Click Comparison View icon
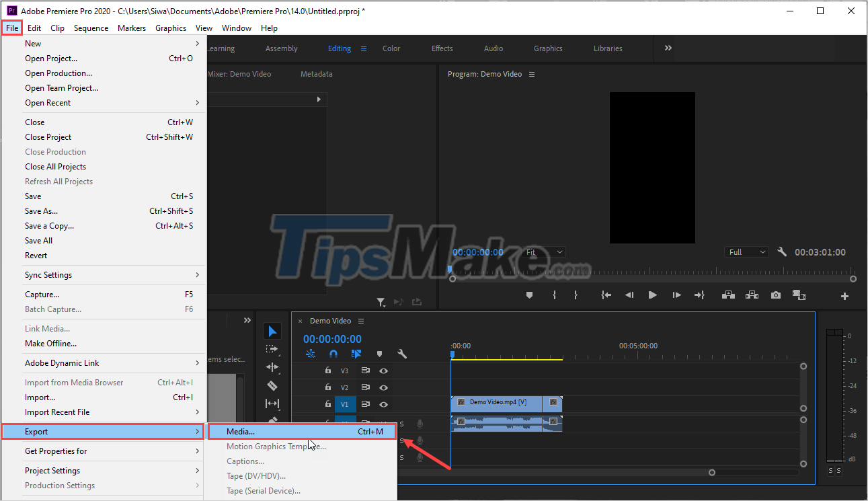The height and width of the screenshot is (501, 868). coord(799,295)
